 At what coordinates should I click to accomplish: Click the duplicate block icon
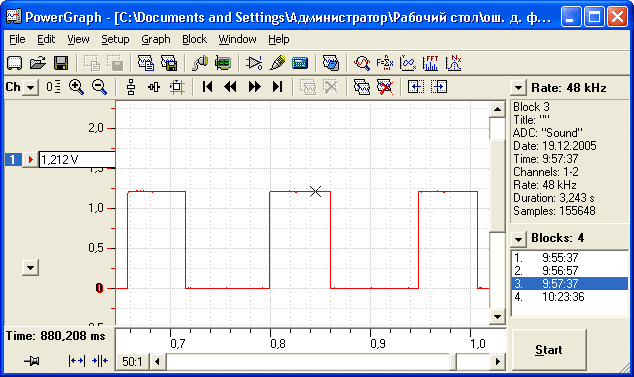pos(361,87)
